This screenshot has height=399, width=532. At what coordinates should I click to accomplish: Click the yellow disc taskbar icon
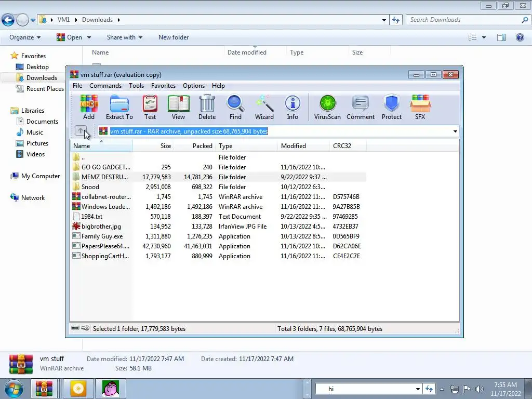coord(78,389)
